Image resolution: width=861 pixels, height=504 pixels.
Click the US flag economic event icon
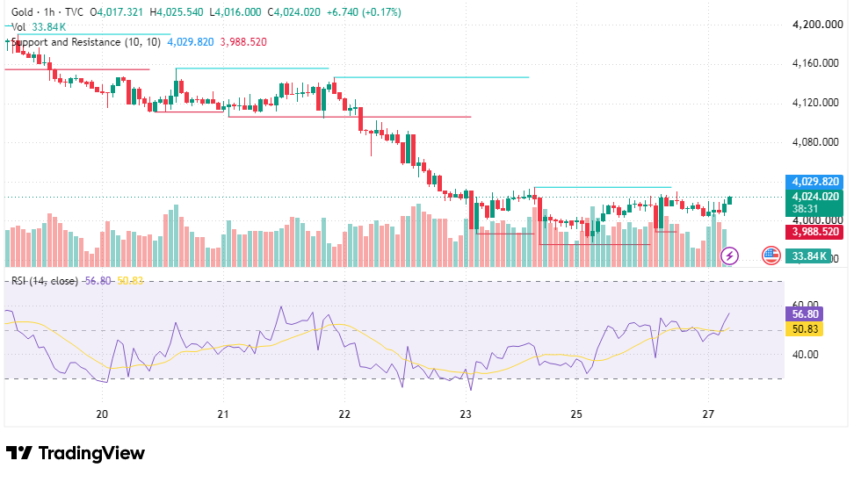(771, 256)
